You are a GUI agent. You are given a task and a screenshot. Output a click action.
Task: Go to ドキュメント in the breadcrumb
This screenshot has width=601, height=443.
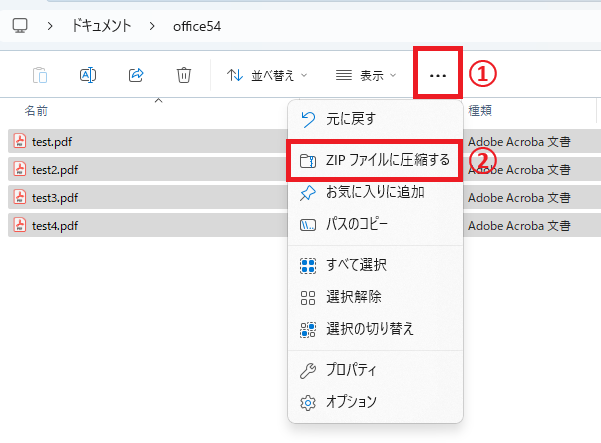click(102, 26)
